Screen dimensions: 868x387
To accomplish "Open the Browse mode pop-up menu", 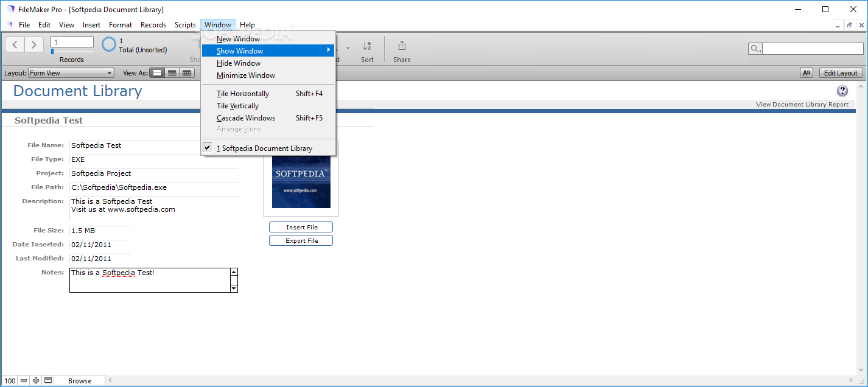I will click(x=79, y=381).
